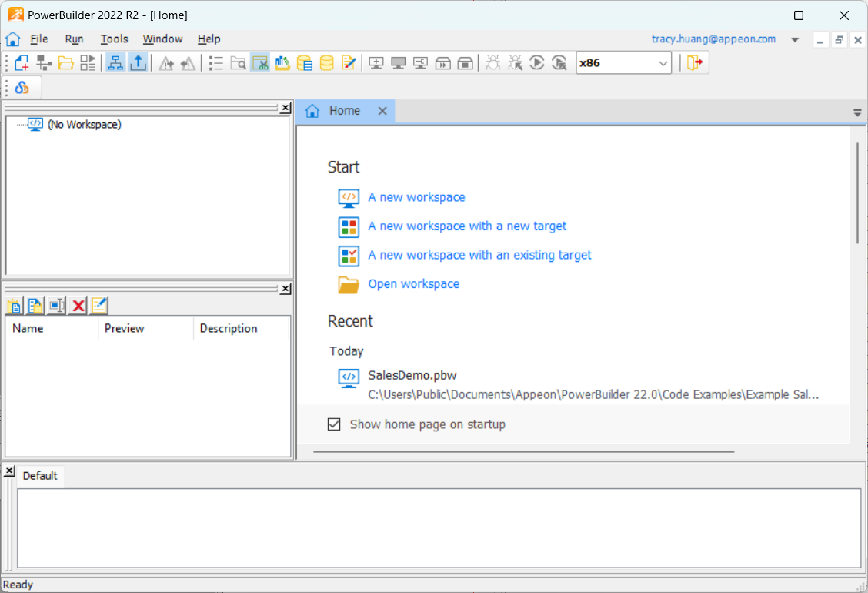Image resolution: width=868 pixels, height=593 pixels.
Task: Toggle the System Tree hierarchy button
Action: pyautogui.click(x=115, y=63)
